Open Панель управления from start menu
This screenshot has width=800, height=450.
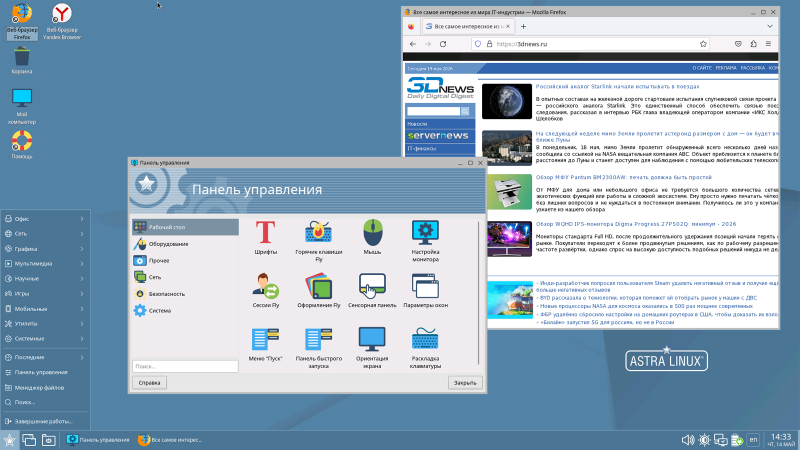pos(45,372)
